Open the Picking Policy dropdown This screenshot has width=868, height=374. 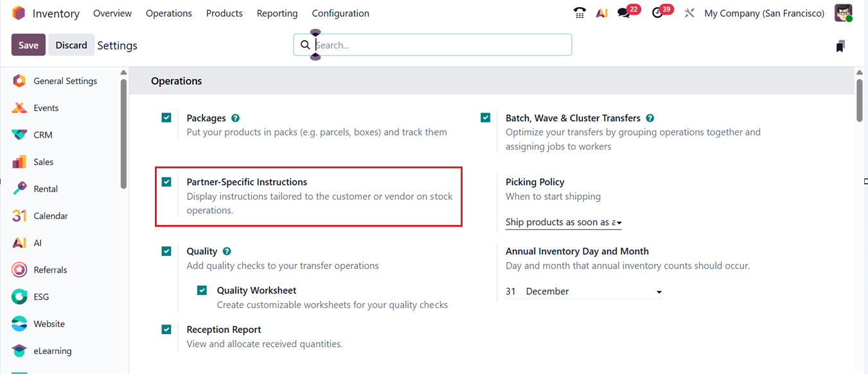[x=563, y=222]
